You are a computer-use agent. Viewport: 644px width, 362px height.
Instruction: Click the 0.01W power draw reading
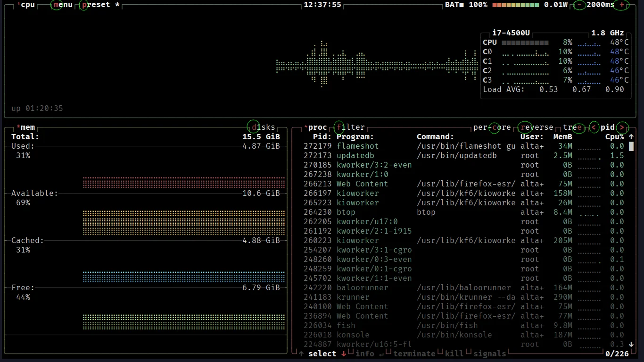(x=556, y=5)
